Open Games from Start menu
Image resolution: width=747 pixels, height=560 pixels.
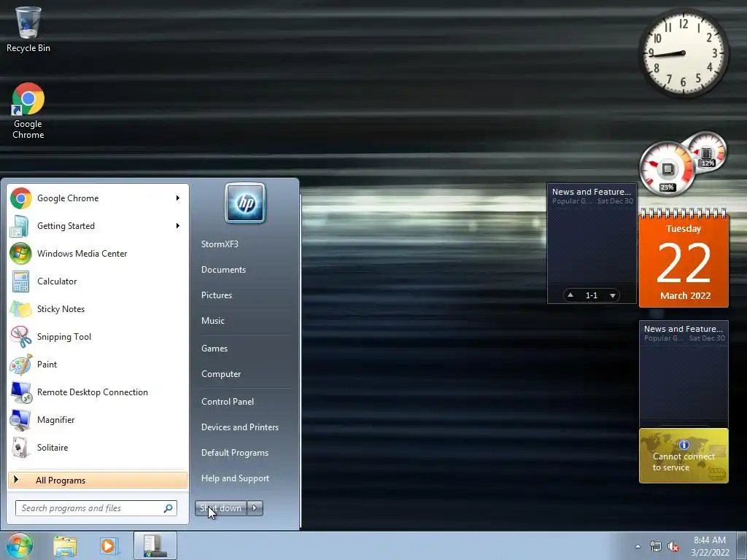tap(214, 349)
